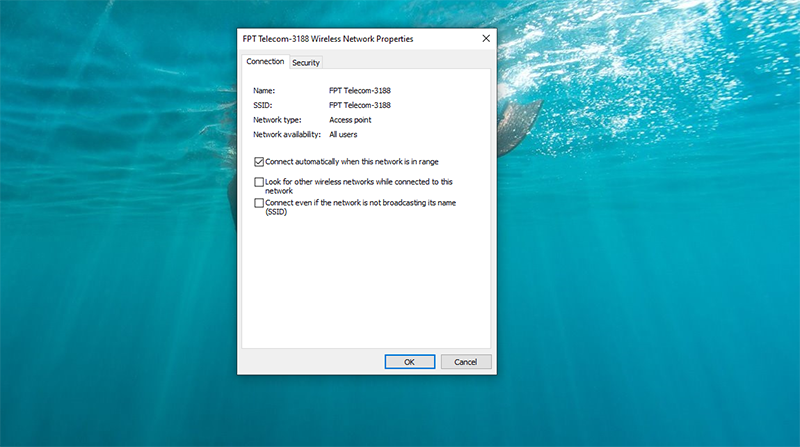Select the Connection tab
This screenshot has height=447, width=800.
pyautogui.click(x=265, y=61)
